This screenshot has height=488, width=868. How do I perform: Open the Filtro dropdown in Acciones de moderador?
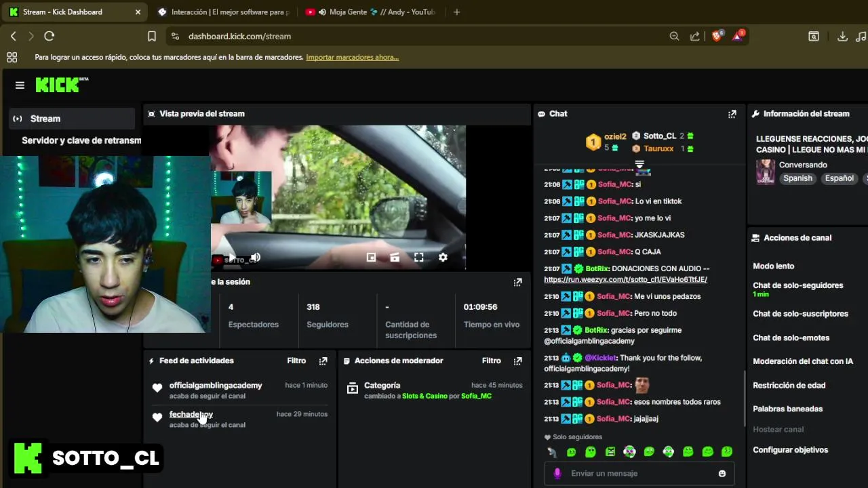(491, 361)
